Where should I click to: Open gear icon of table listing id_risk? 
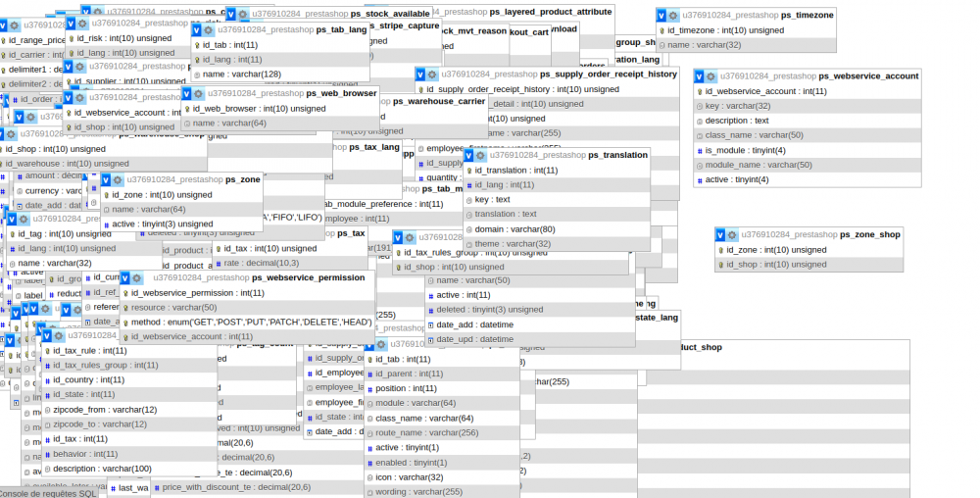82,24
